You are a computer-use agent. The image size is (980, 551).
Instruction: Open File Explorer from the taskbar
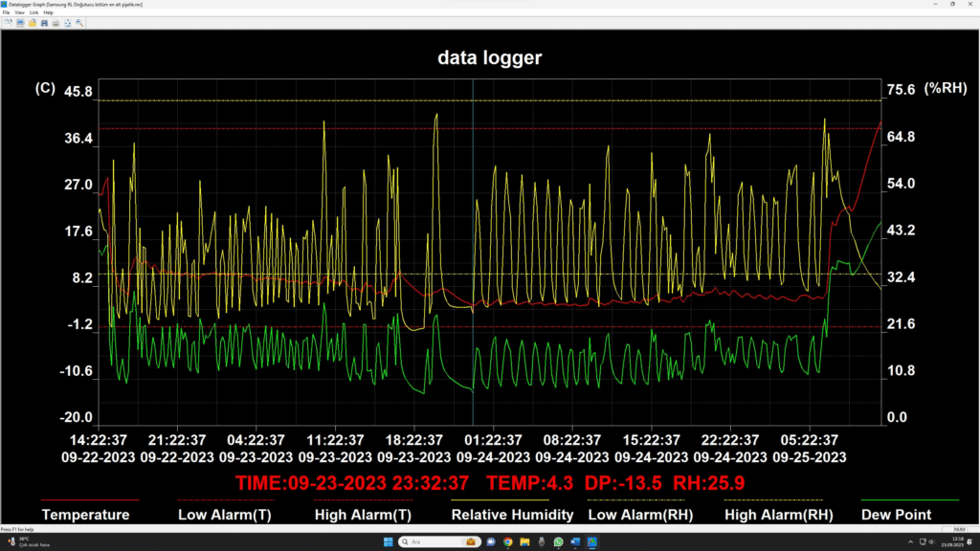coord(524,541)
